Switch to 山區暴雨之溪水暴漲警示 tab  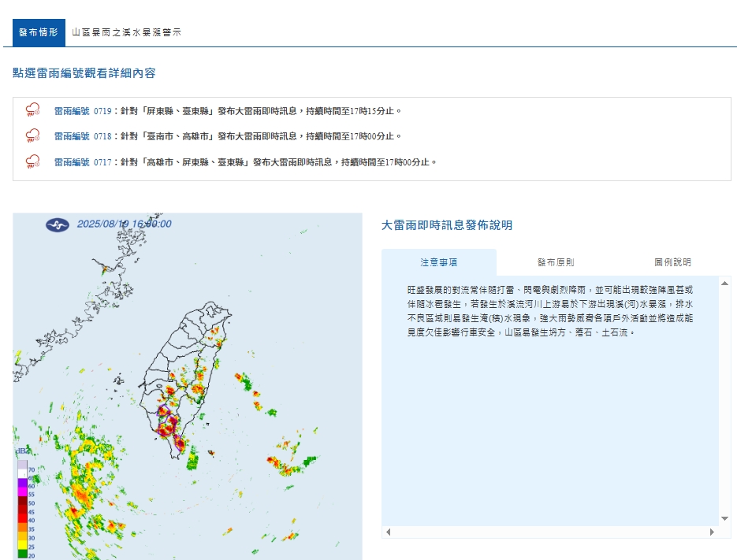[126, 32]
